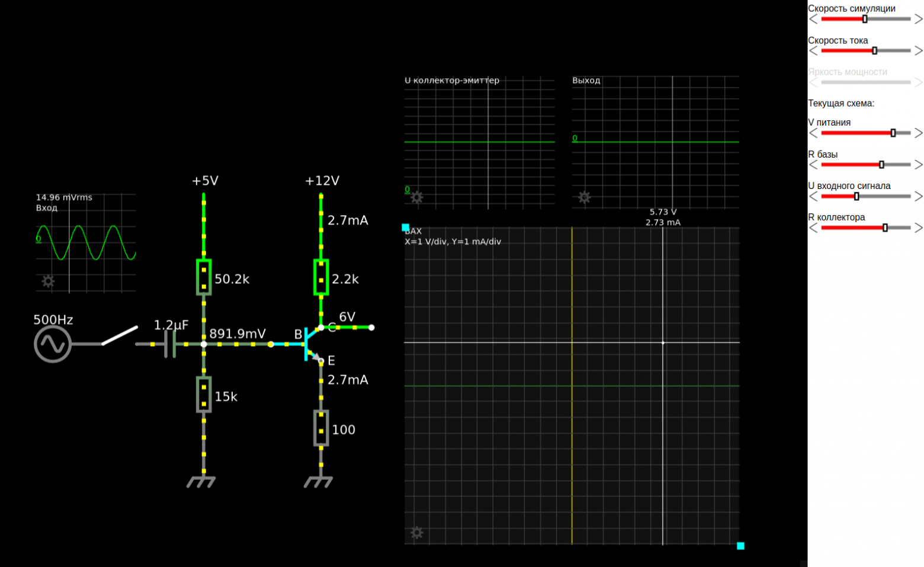The height and width of the screenshot is (567, 924).
Task: Click the 15k resistance label
Action: [226, 396]
